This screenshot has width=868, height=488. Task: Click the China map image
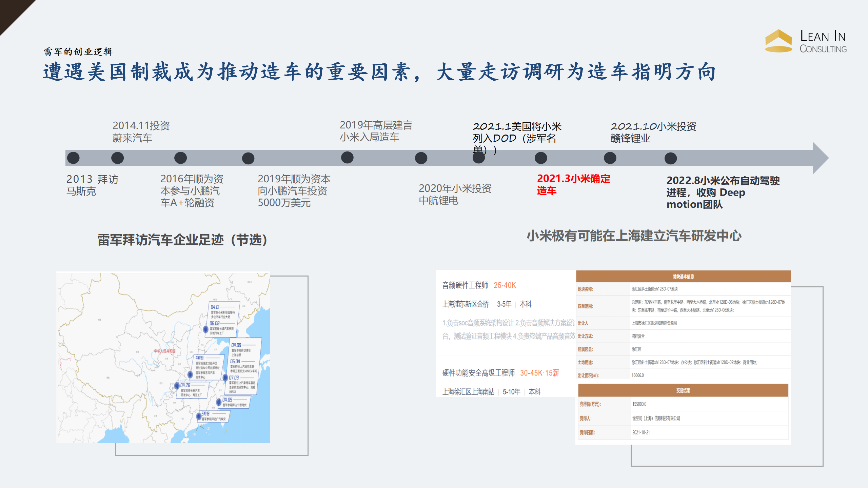(x=163, y=358)
